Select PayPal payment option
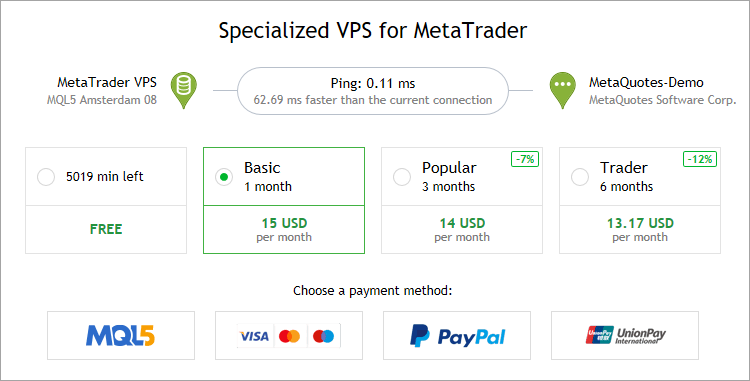Image resolution: width=750 pixels, height=381 pixels. 457,336
